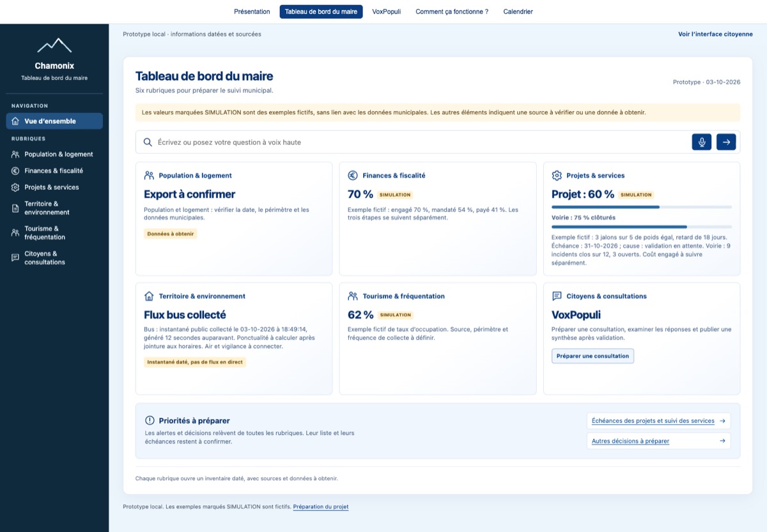The height and width of the screenshot is (532, 767).
Task: Click the alert icon beside Priorités à préparer
Action: tap(150, 420)
